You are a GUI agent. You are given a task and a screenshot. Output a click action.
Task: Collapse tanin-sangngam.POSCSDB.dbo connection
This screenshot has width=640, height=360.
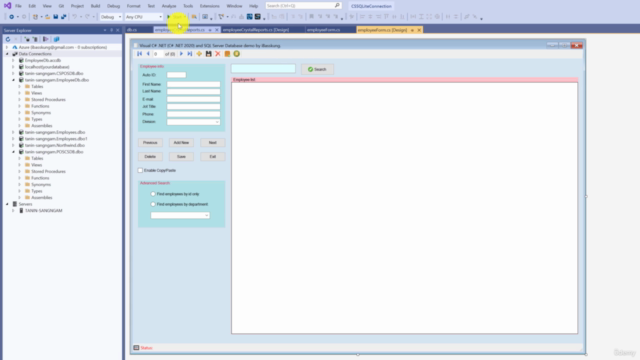pos(13,152)
